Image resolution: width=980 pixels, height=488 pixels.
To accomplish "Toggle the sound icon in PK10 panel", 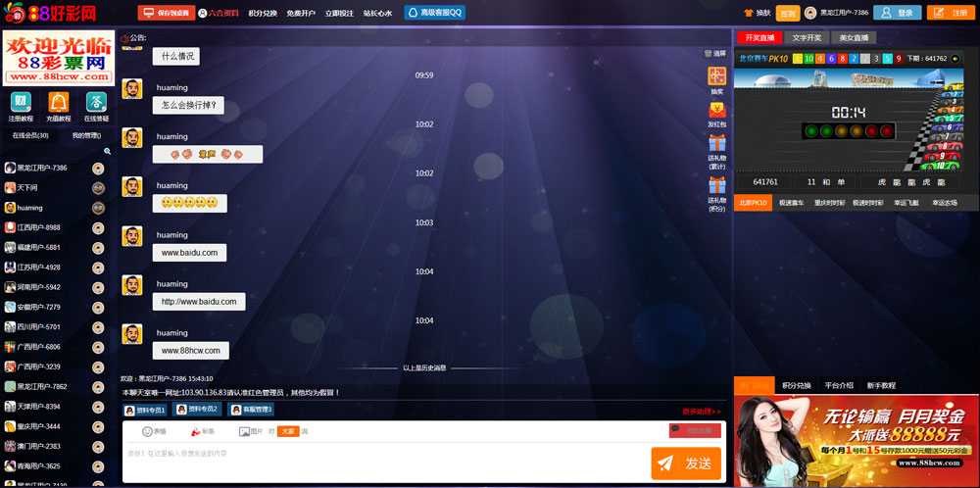I will point(955,59).
